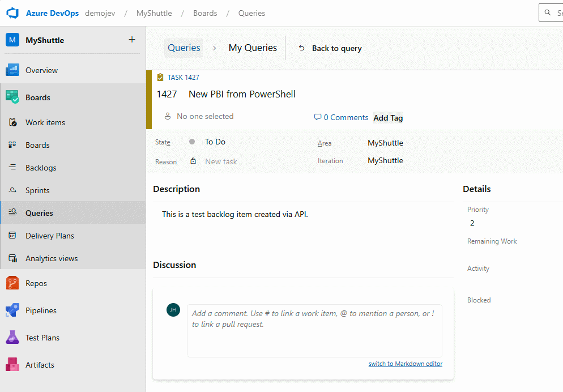Click the Azure DevOps title text
The height and width of the screenshot is (392, 563).
53,13
